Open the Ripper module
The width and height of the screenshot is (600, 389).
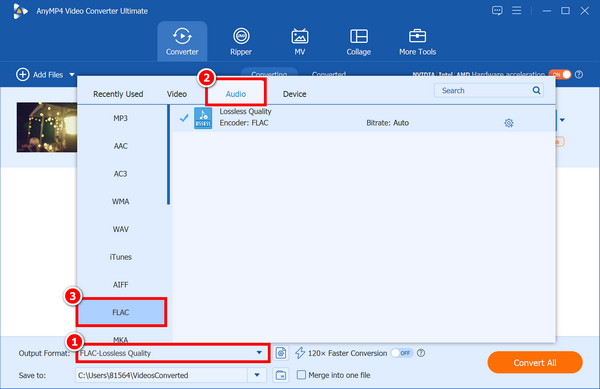(x=241, y=41)
